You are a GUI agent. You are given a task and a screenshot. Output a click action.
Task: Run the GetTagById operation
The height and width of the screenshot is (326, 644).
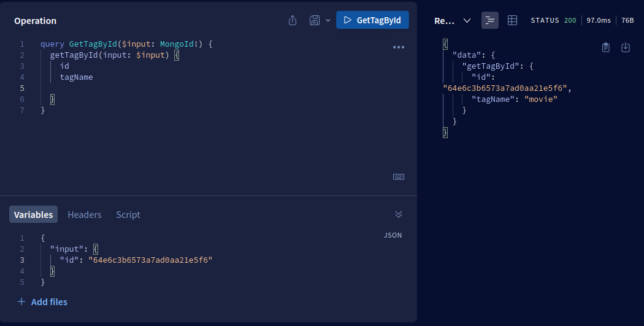tap(372, 20)
